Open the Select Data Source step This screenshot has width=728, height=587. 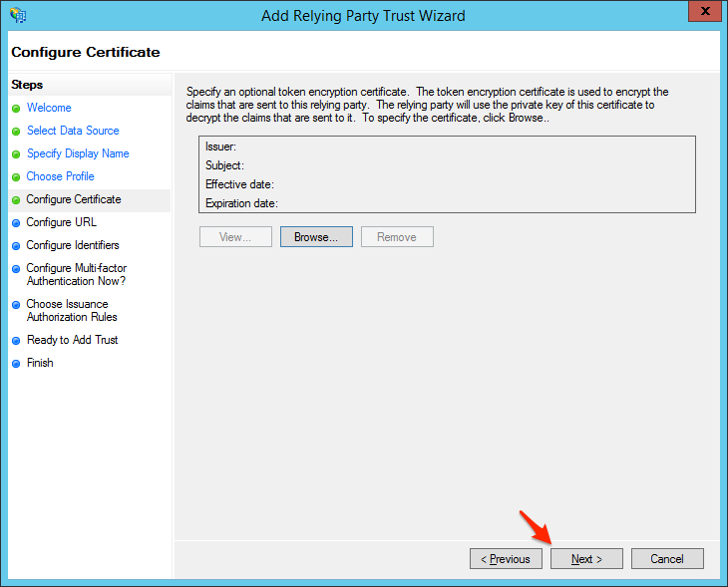click(x=73, y=131)
